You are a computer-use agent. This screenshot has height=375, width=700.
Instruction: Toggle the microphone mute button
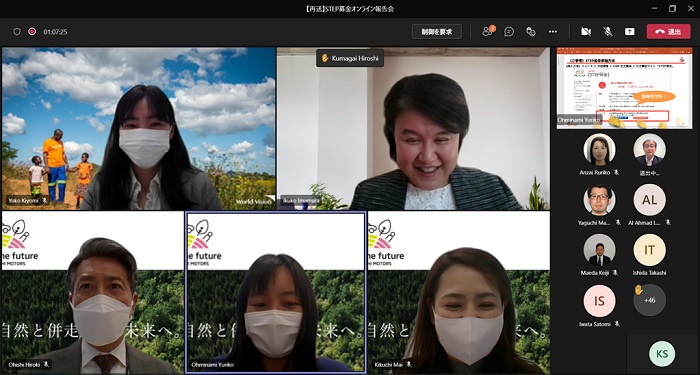[608, 32]
